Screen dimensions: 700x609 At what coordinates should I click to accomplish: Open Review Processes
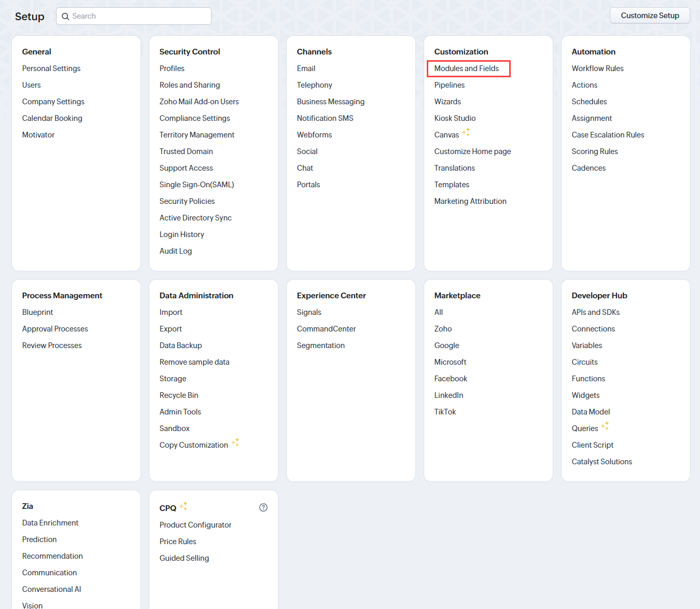coord(52,345)
